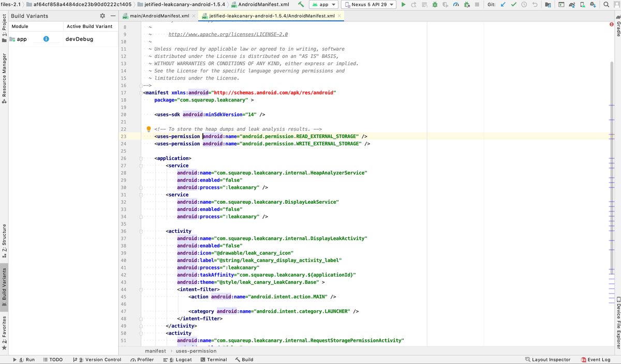Image resolution: width=621 pixels, height=364 pixels.
Task: Open Project Structure folder icon
Action: (x=548, y=5)
